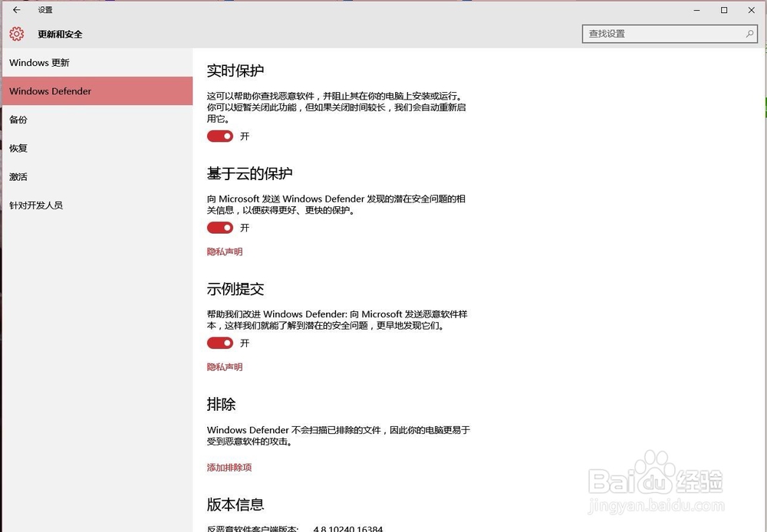This screenshot has width=767, height=532.
Task: Click the 排除 heading
Action: [221, 405]
